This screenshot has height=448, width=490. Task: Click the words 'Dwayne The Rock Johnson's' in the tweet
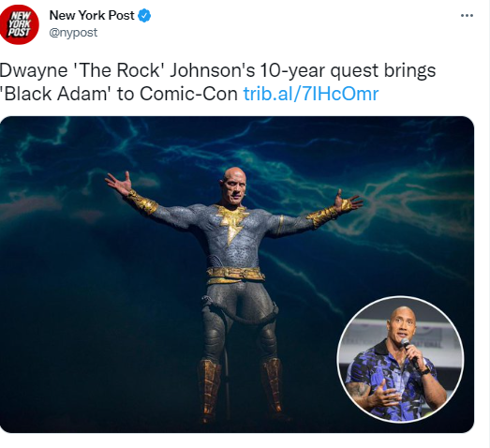(x=127, y=70)
